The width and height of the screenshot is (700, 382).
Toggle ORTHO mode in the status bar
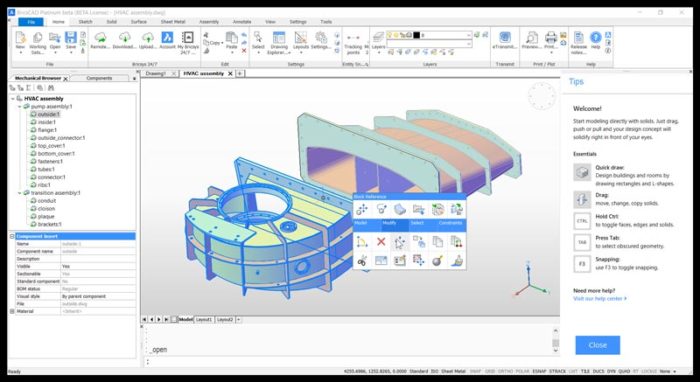coord(505,371)
